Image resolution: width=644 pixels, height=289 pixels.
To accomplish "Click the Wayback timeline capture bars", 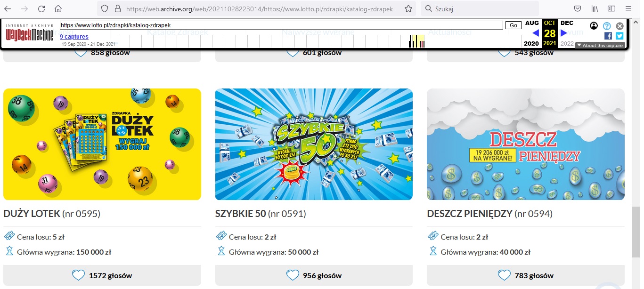I will point(417,41).
